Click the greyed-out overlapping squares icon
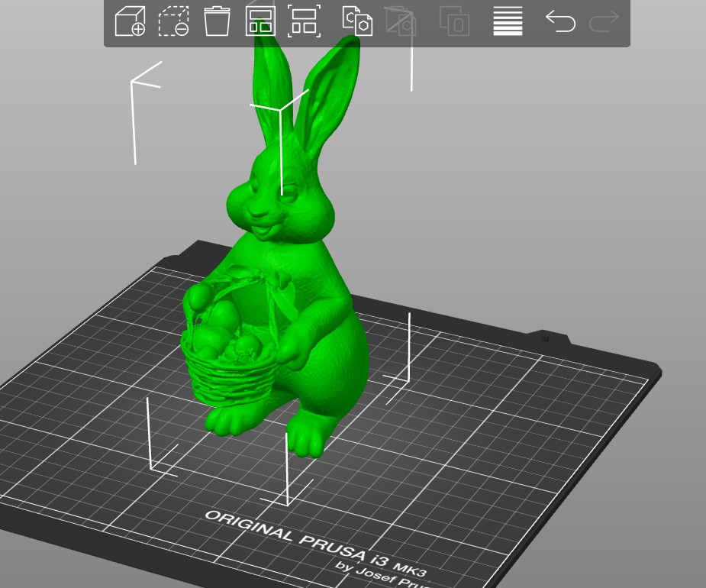Viewport: 706px width, 588px height. coord(454,21)
